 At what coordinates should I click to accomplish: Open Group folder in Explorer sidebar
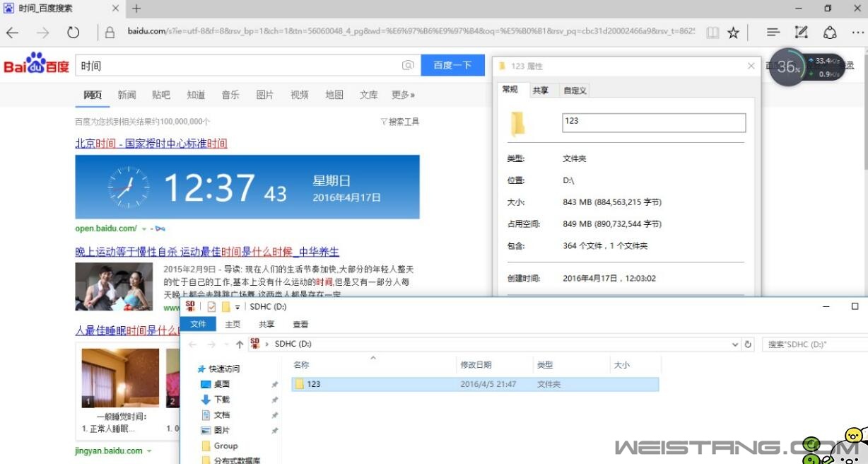[219, 446]
